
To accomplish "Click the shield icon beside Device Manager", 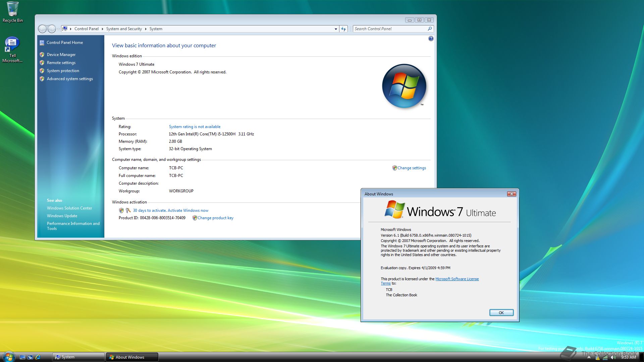I will coord(42,55).
